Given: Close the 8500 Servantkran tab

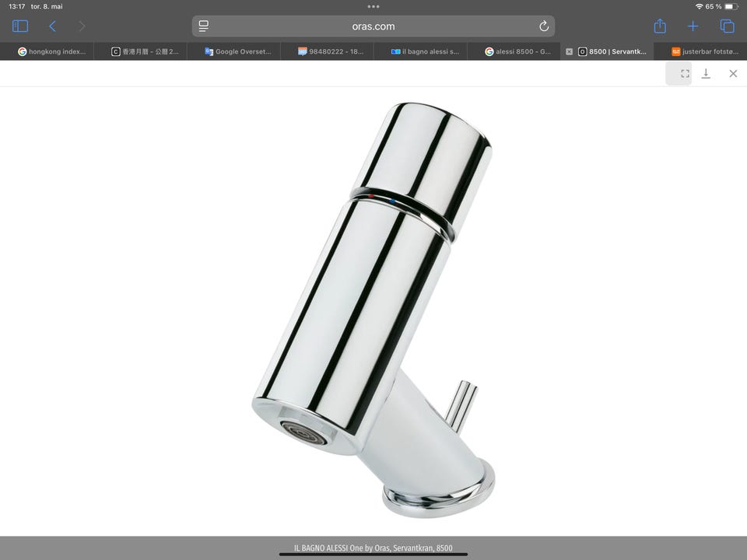Looking at the screenshot, I should pyautogui.click(x=569, y=51).
